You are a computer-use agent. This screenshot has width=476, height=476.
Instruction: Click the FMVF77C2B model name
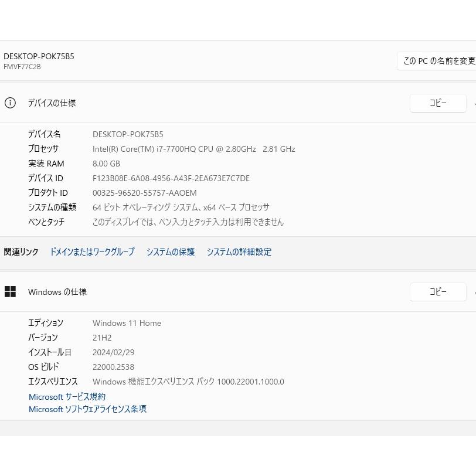point(22,67)
